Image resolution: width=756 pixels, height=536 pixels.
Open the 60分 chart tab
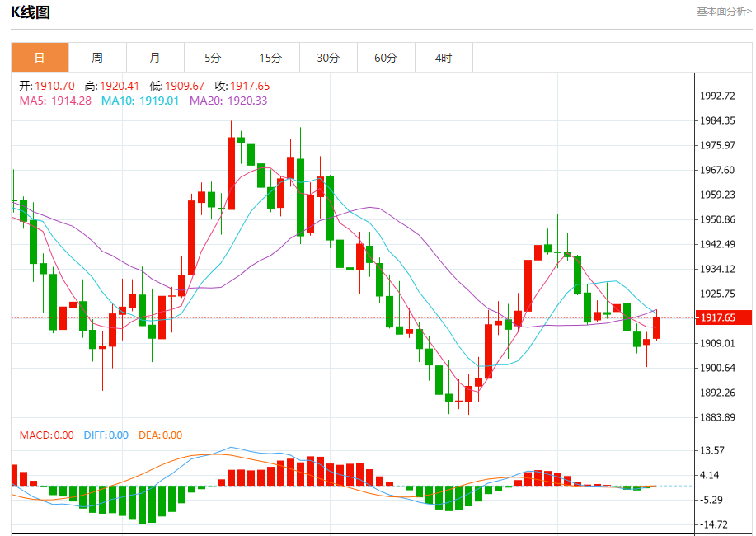tap(386, 58)
